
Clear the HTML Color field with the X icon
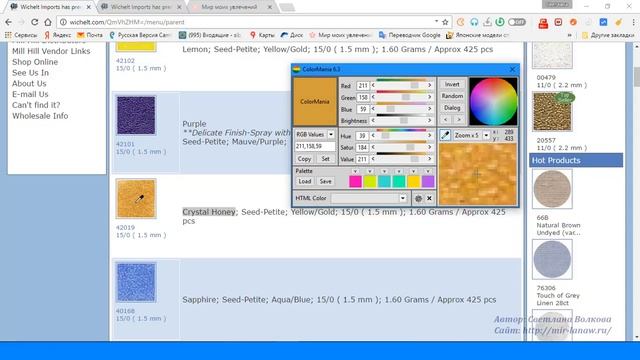point(429,198)
